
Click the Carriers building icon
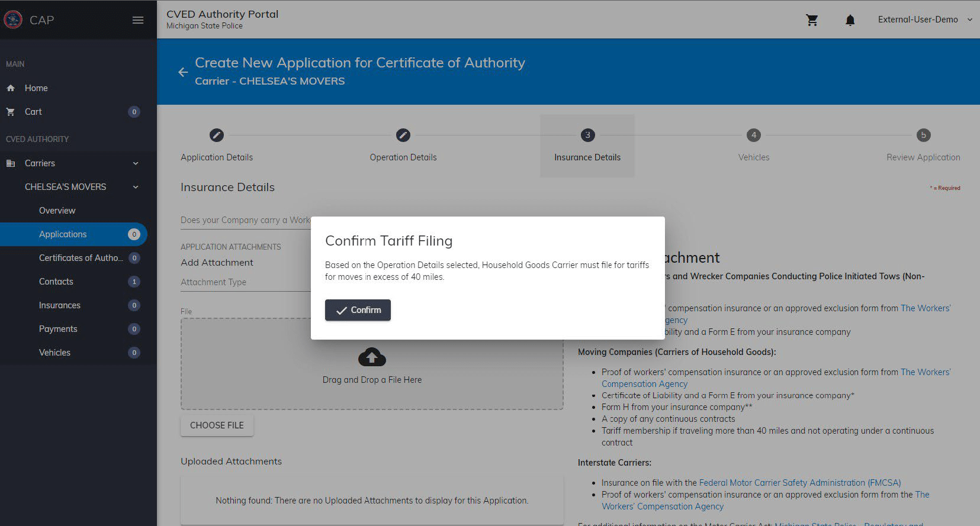[x=11, y=163]
